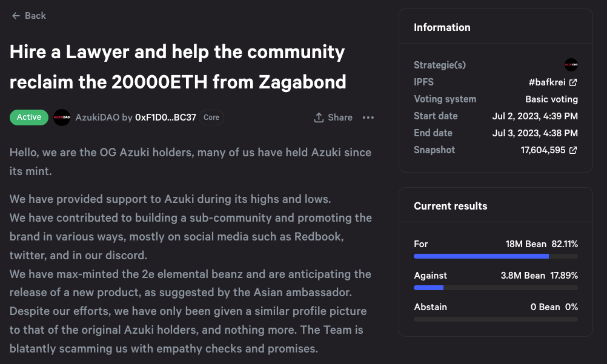
Task: Click the Core badge beside the author
Action: [211, 117]
